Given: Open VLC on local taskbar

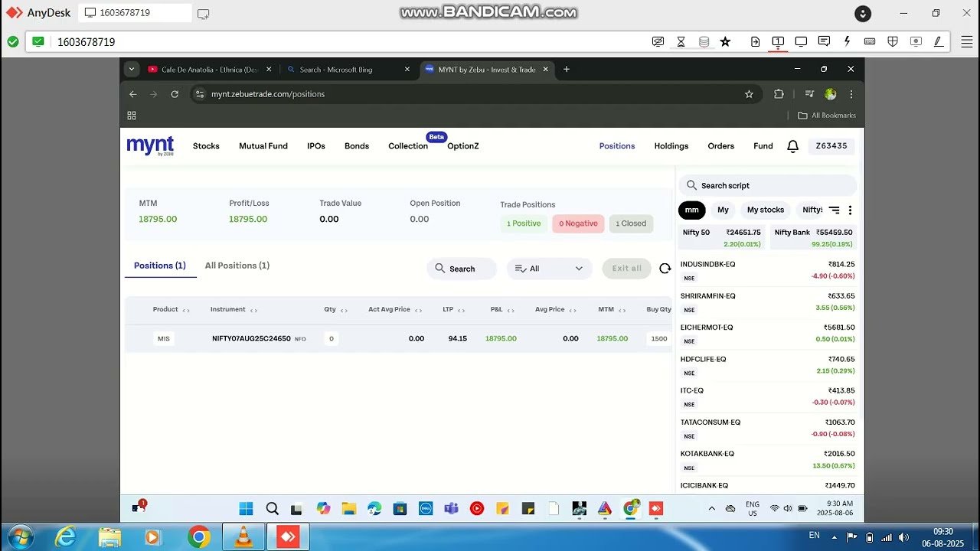Looking at the screenshot, I should click(243, 537).
